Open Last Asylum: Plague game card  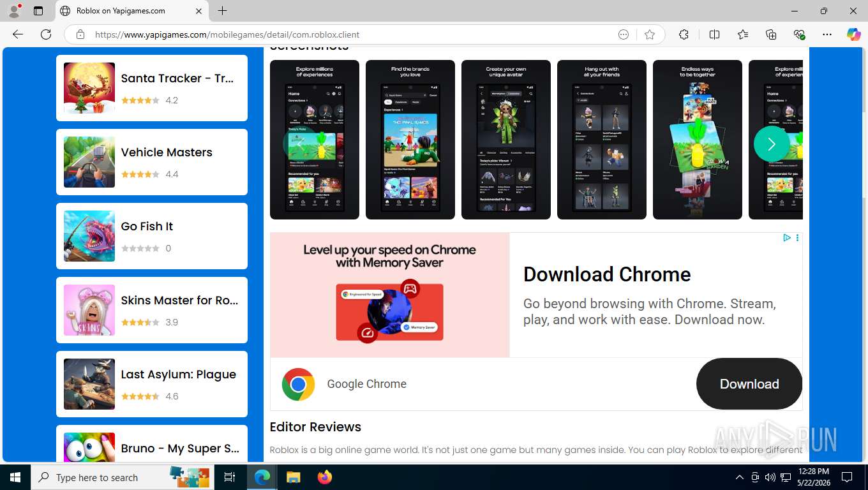click(152, 384)
